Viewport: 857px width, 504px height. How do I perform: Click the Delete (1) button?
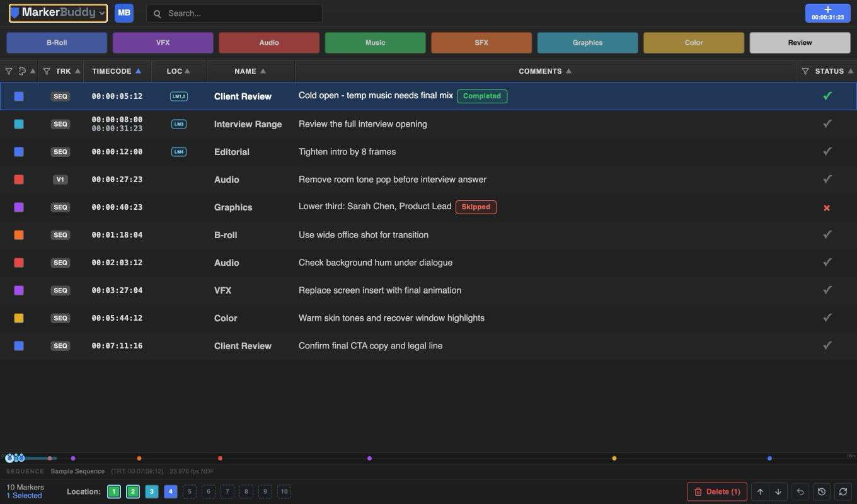pos(717,491)
